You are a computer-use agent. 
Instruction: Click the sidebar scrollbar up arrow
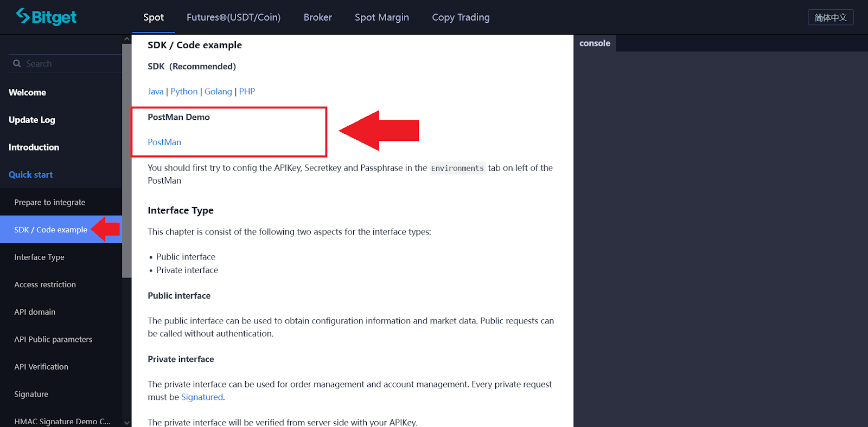tap(127, 39)
